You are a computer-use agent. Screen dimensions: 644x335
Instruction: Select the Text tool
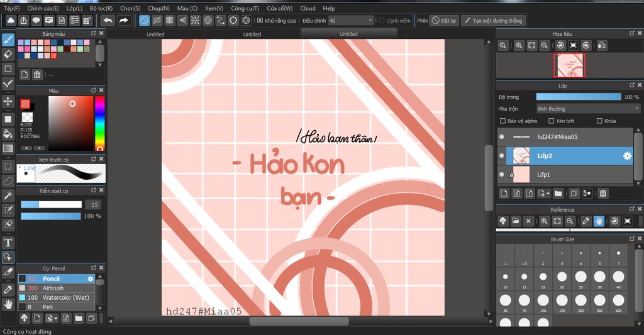coord(8,243)
